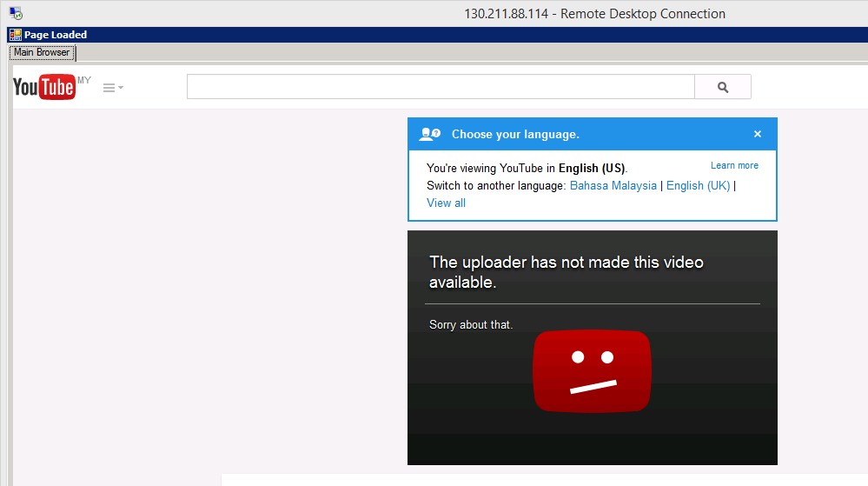Viewport: 868px width, 486px height.
Task: Click the 'English (US)' bold text
Action: tap(592, 168)
